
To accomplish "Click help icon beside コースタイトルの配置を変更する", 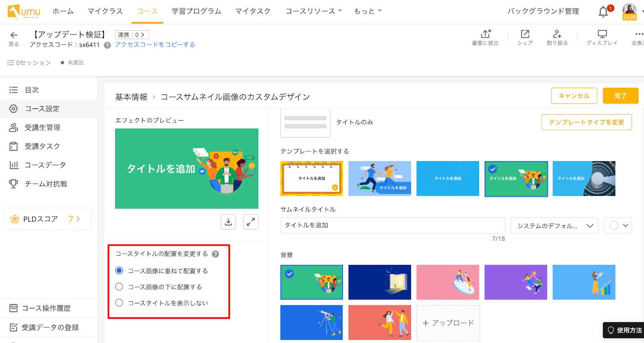I will click(x=215, y=254).
